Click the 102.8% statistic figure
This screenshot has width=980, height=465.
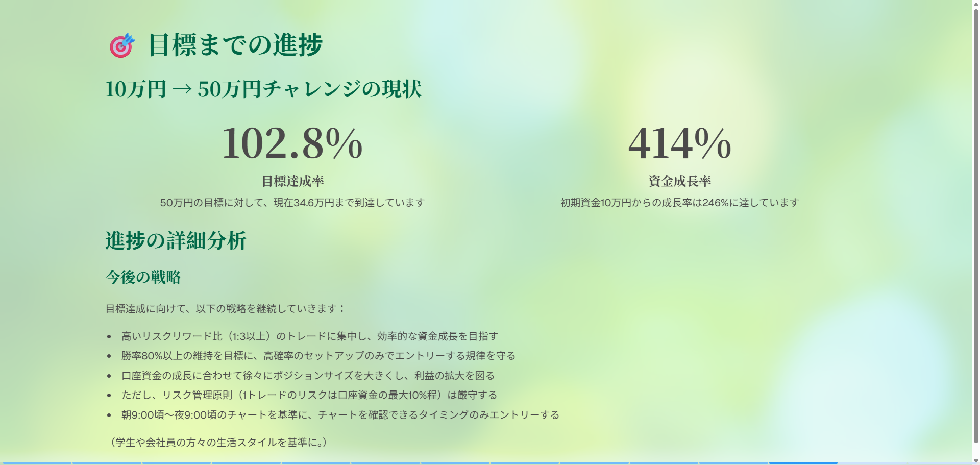292,143
